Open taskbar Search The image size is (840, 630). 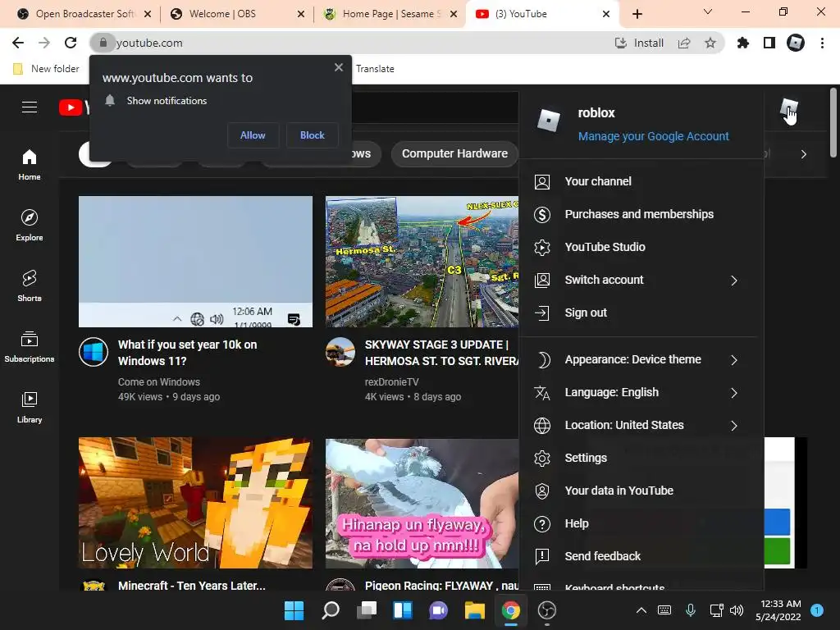pos(330,610)
